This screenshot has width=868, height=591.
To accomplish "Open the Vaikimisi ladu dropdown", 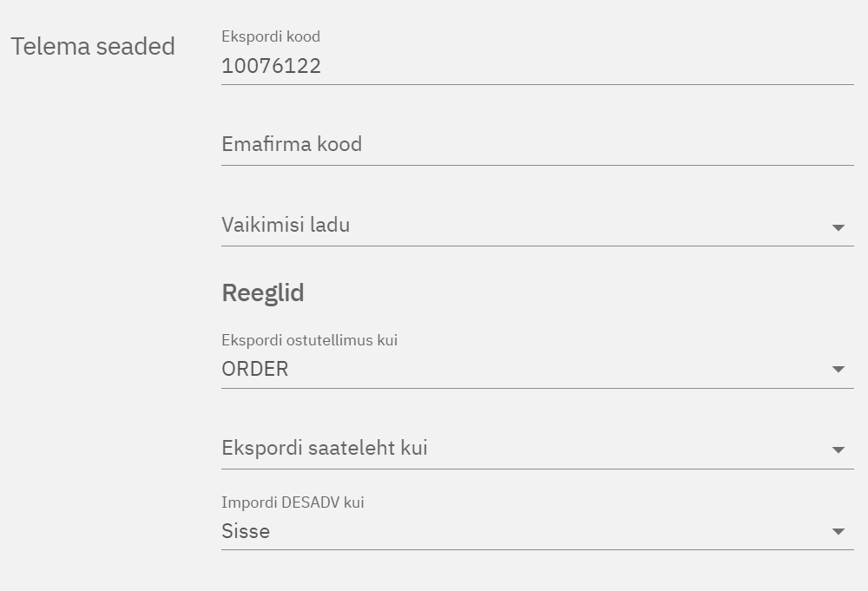I will point(525,226).
